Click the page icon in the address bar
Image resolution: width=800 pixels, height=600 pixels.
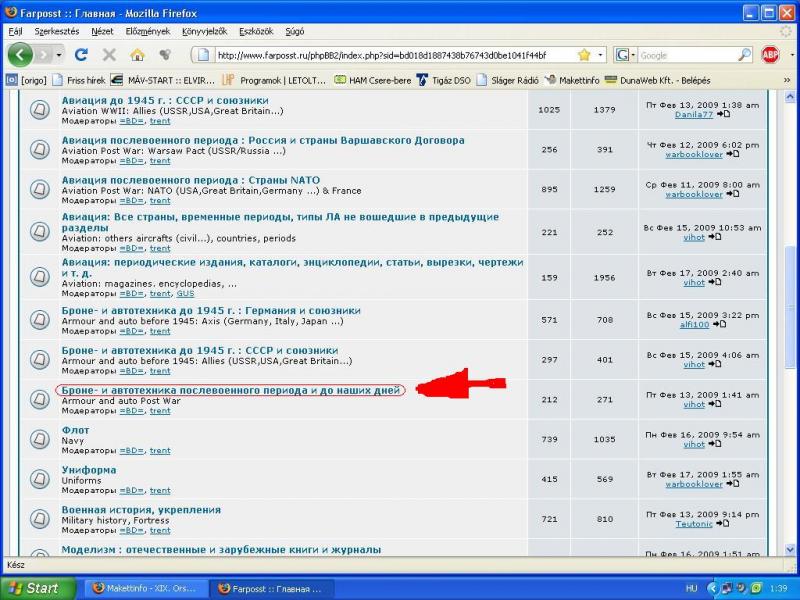203,55
